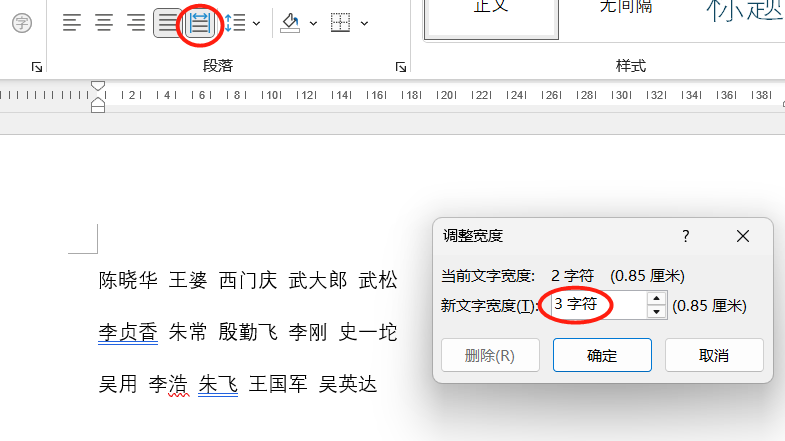
Task: Click the name 朱常 in document
Action: point(188,332)
